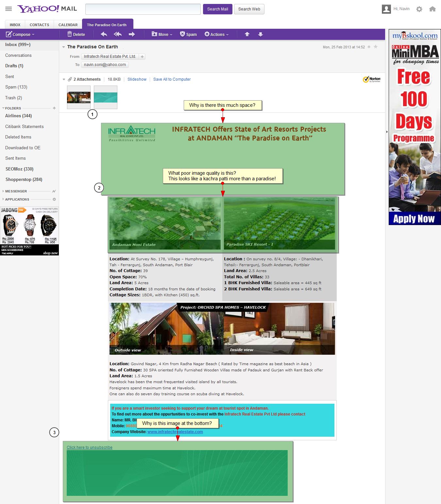Screen dimensions: 441x504
Task: Collapse the attachments section triangle
Action: click(x=64, y=79)
